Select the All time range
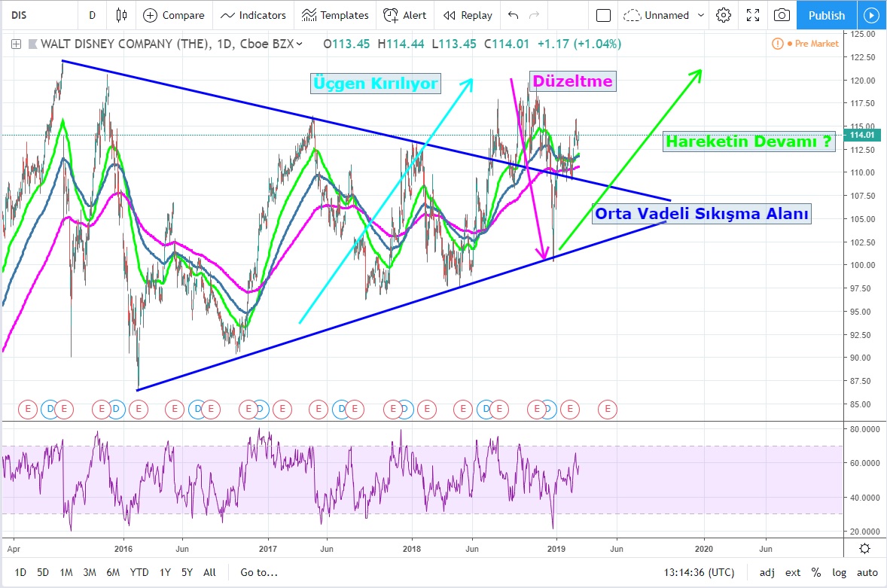This screenshot has width=887, height=588. tap(209, 572)
